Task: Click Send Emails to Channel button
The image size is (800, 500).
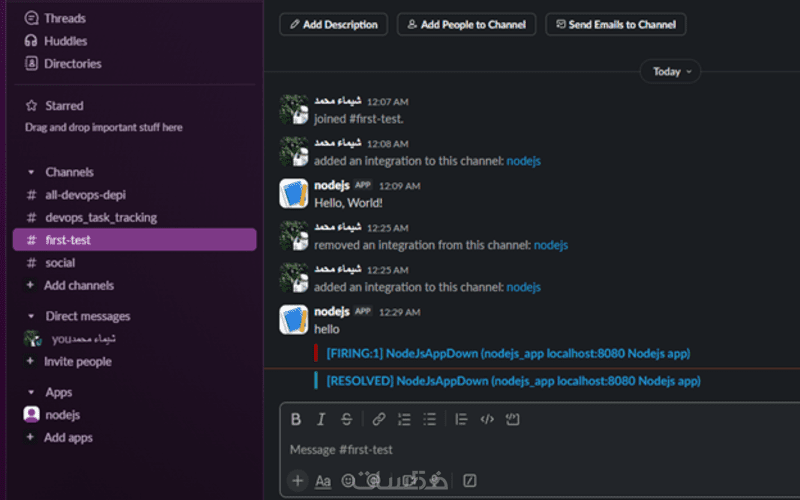Action: click(x=616, y=24)
